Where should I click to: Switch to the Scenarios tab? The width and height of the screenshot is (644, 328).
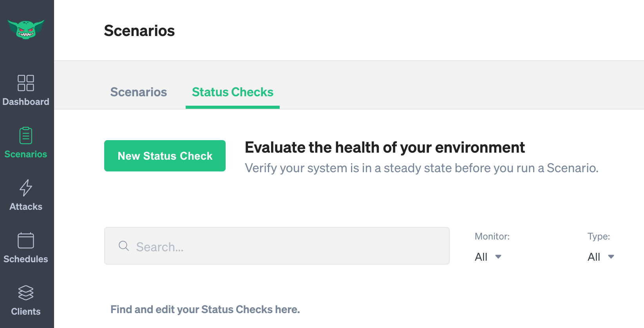(138, 92)
